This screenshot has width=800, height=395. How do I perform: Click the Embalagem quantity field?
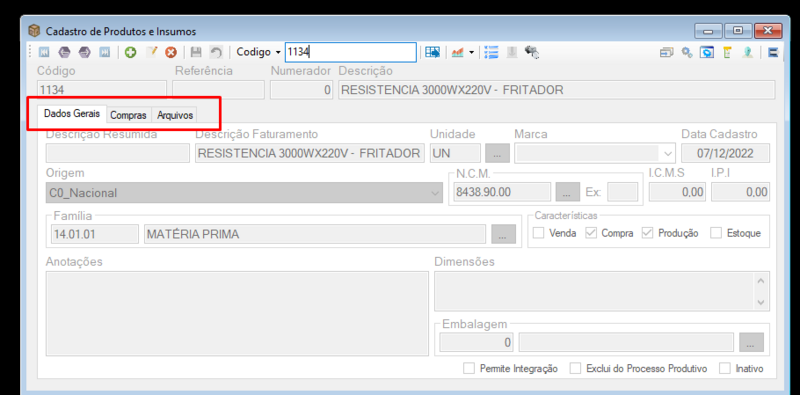pos(477,343)
